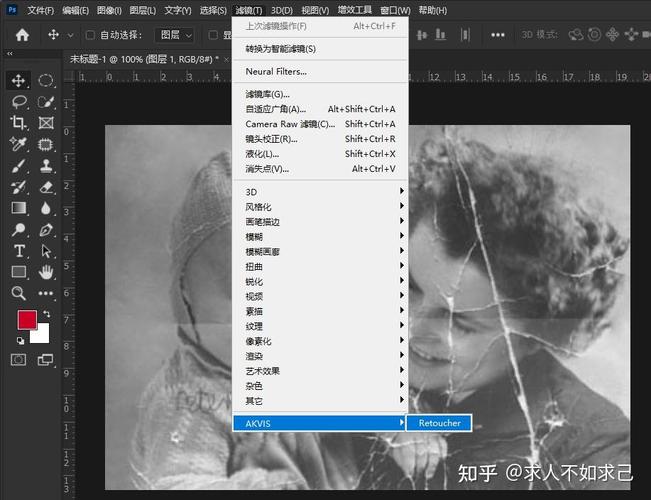Select the History Brush tool
Screen dimensions: 651x500
pos(18,187)
